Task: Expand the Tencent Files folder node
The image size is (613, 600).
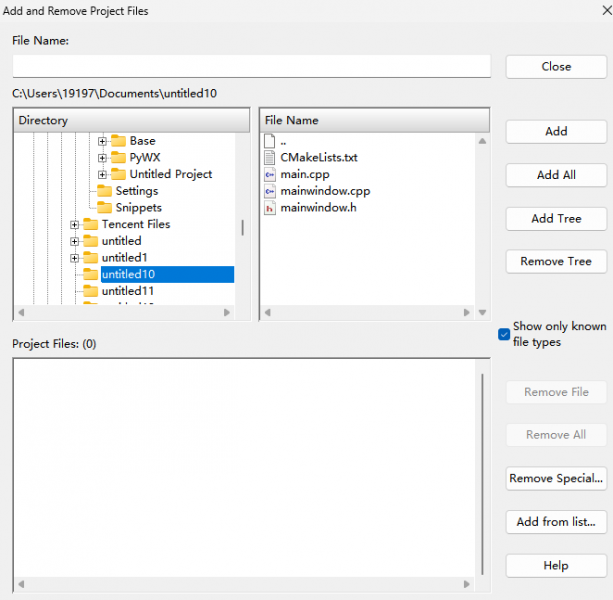Action: (x=74, y=225)
